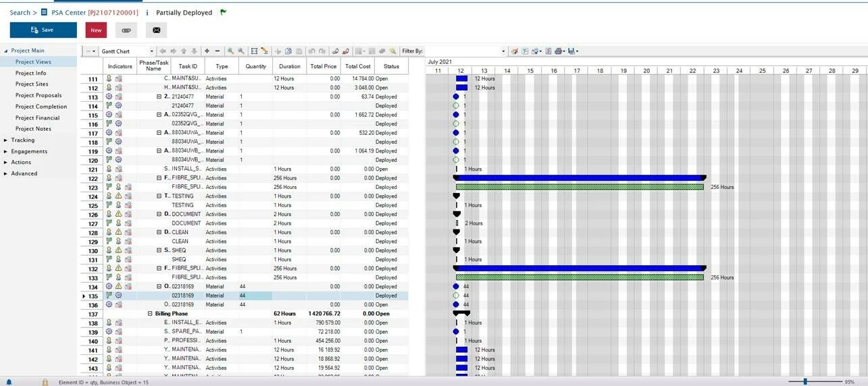Select Project Views in the sidebar
Viewport: 868px width, 386px height.
point(33,62)
